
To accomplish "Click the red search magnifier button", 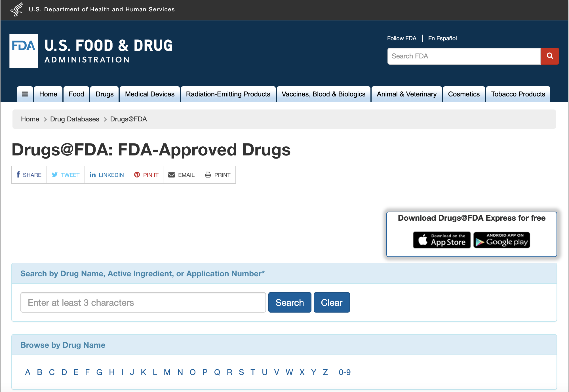I will coord(550,56).
